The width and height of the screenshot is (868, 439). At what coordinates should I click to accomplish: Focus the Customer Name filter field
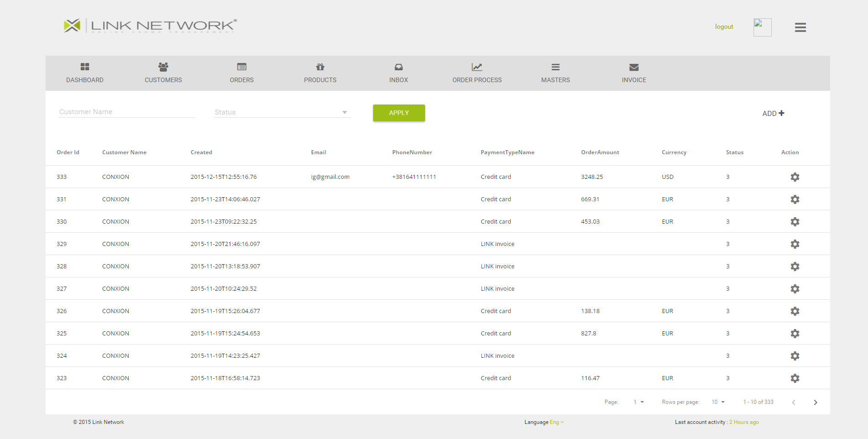pyautogui.click(x=127, y=112)
